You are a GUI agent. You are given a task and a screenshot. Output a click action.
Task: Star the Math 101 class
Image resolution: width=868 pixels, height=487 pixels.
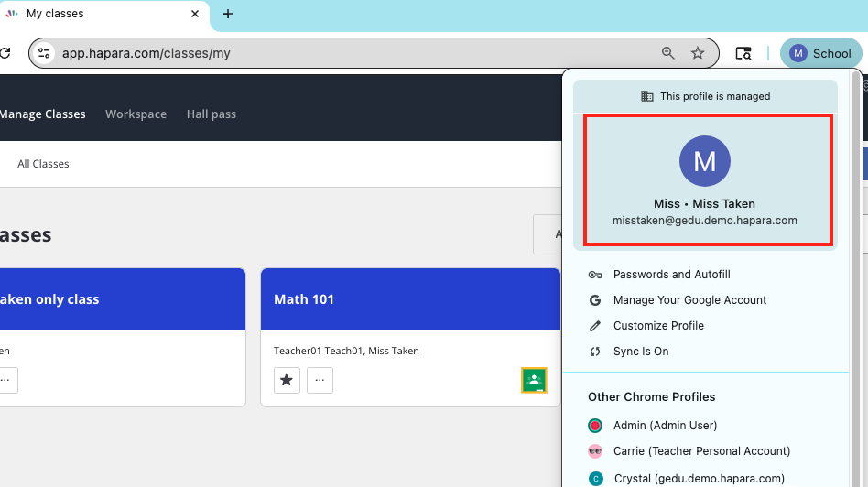[x=287, y=380]
